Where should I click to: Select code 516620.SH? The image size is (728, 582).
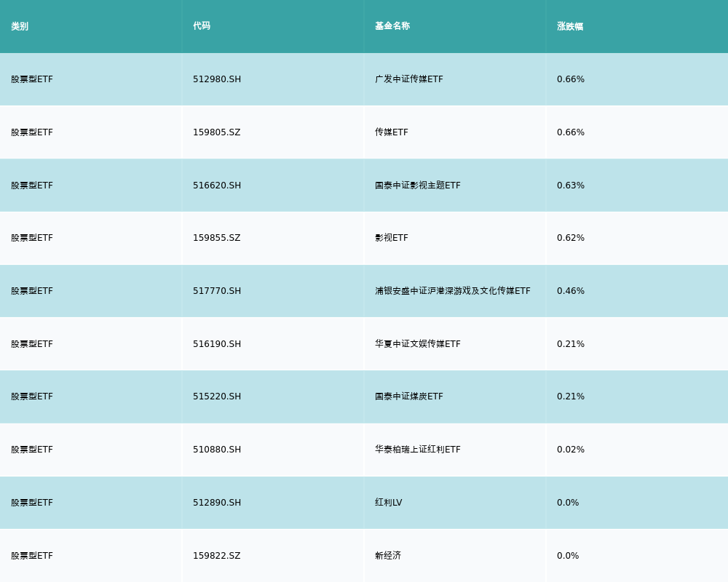point(217,186)
